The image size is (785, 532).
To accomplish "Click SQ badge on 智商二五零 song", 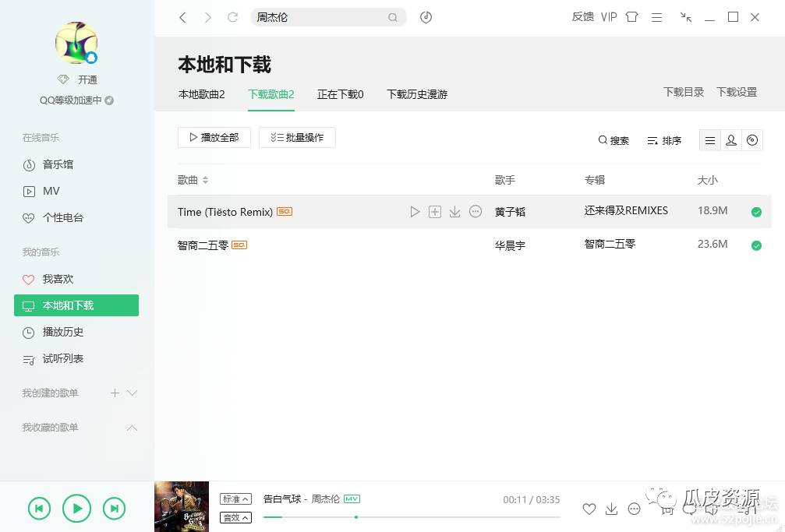I will [239, 245].
